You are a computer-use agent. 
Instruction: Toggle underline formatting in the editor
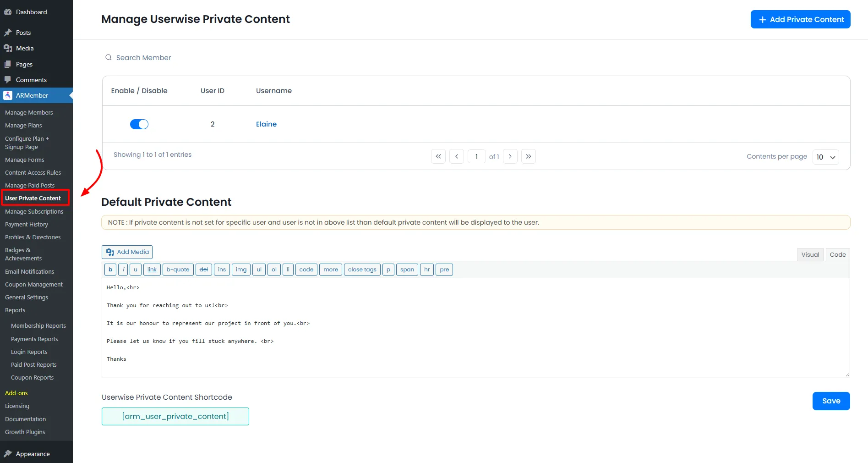coord(135,270)
